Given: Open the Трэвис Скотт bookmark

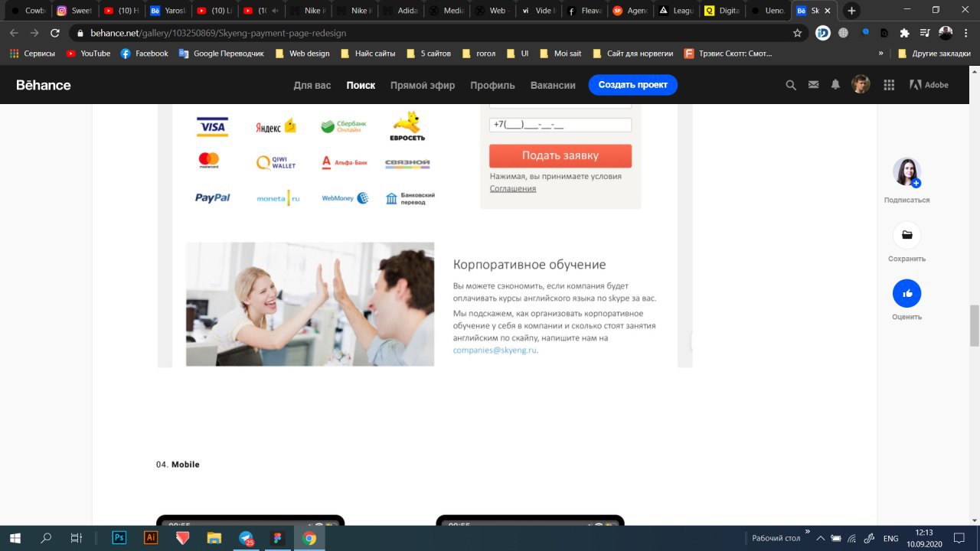Looking at the screenshot, I should [x=729, y=54].
